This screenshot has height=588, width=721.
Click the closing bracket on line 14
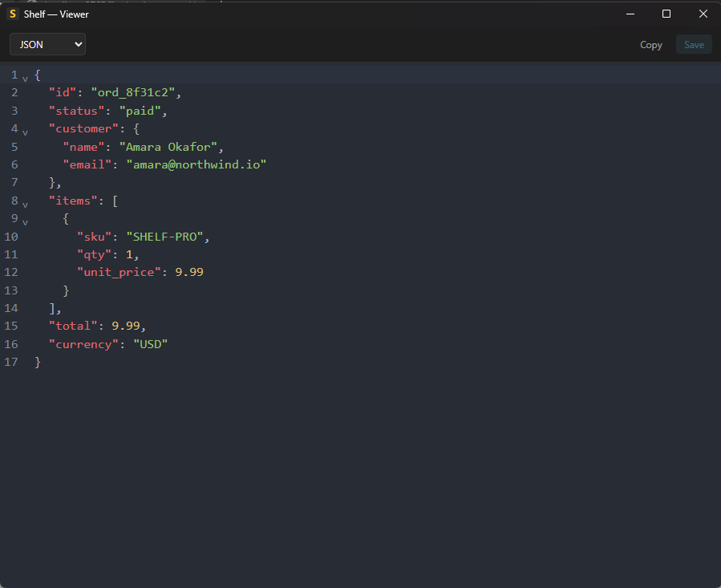coord(52,308)
